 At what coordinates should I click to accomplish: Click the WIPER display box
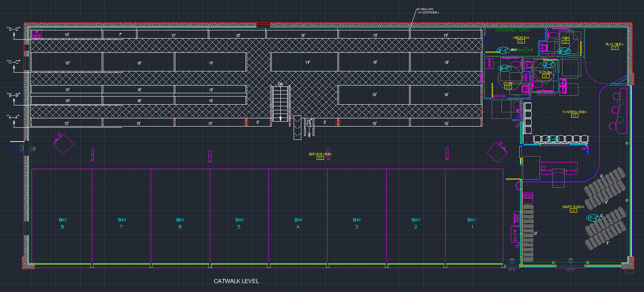528,195
